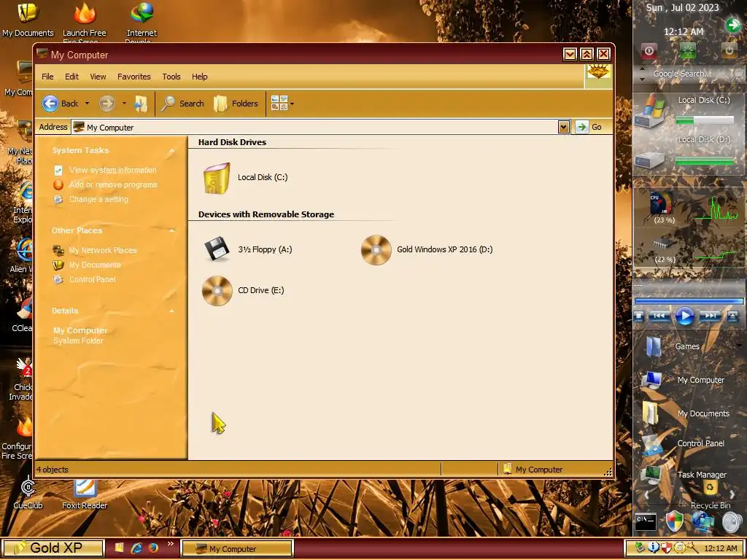Click the grayed Forward arrow button
The height and width of the screenshot is (560, 747).
point(107,104)
